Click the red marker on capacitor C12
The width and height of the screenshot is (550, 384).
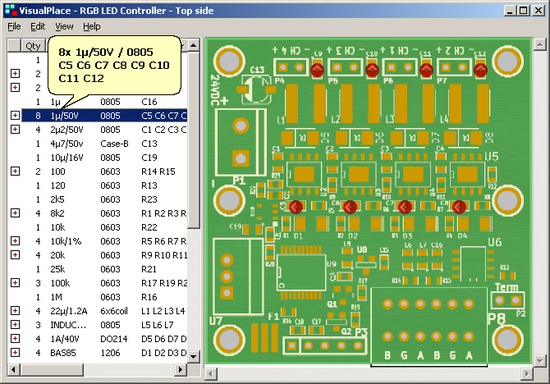tap(481, 70)
